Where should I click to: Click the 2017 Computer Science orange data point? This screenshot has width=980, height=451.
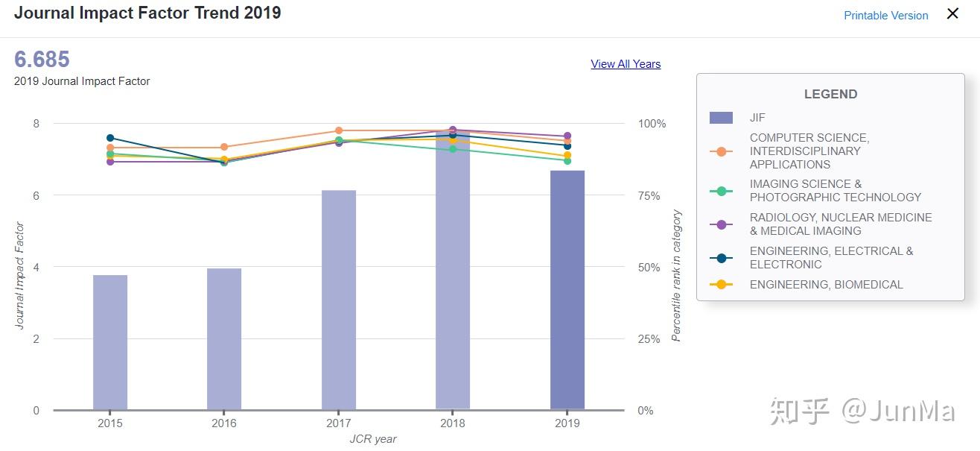[339, 130]
